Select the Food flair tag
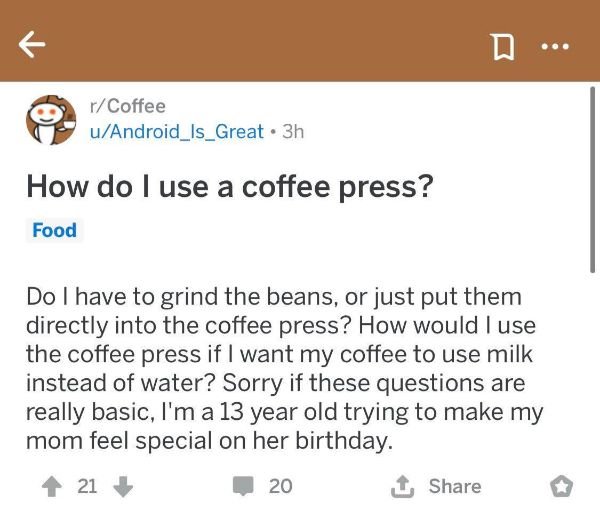600x518 pixels. click(x=54, y=230)
